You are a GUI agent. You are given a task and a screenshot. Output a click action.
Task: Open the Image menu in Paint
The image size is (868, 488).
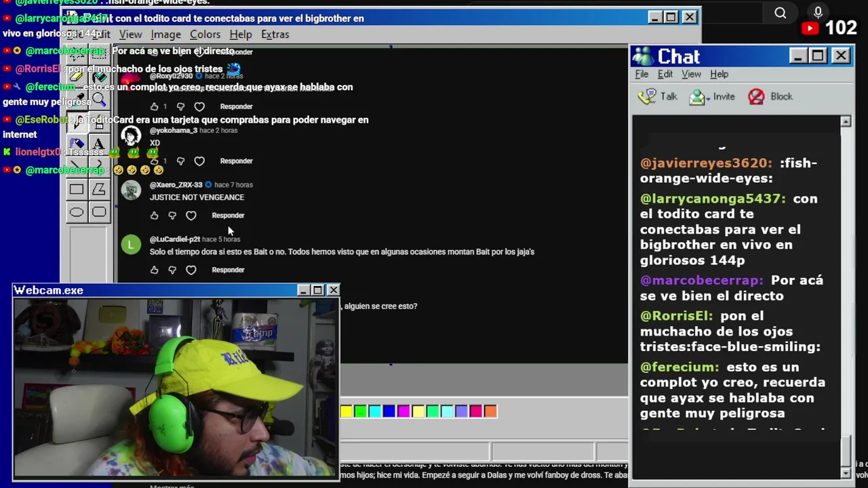point(165,34)
